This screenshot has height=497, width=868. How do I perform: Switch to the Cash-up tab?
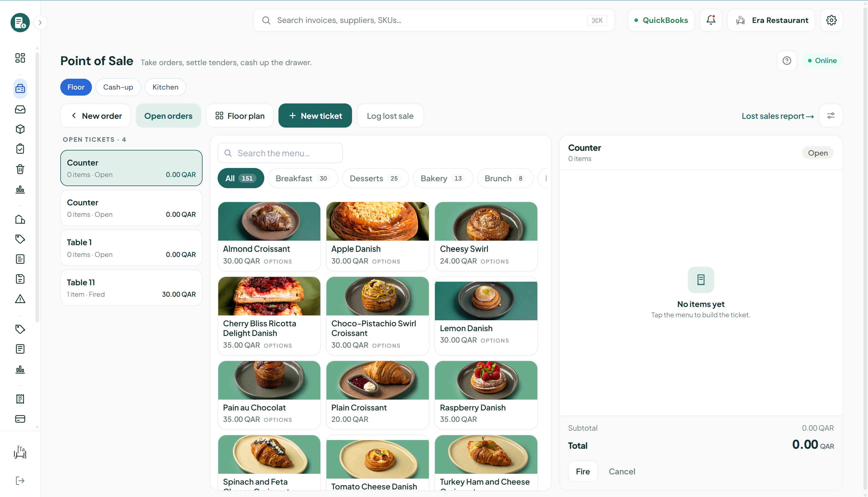coord(118,87)
